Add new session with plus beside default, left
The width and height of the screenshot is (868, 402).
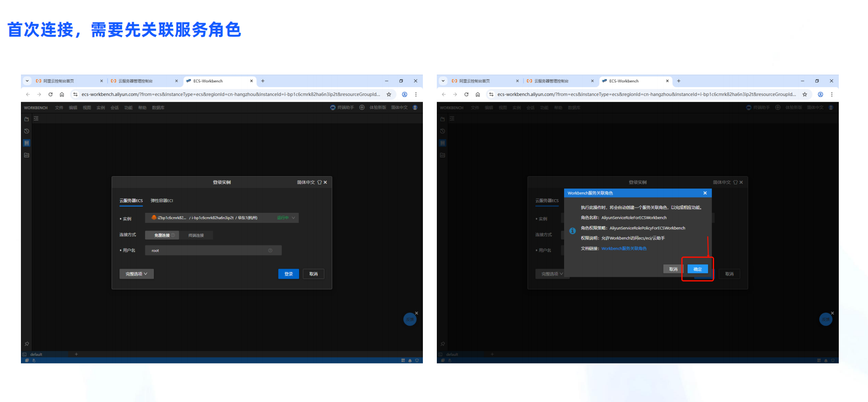[x=76, y=354]
